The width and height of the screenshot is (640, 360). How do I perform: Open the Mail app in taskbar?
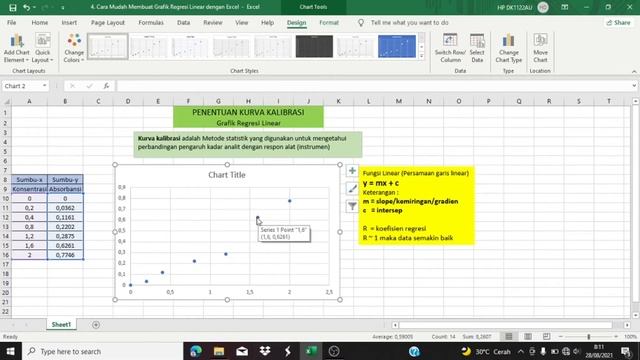[x=242, y=351]
